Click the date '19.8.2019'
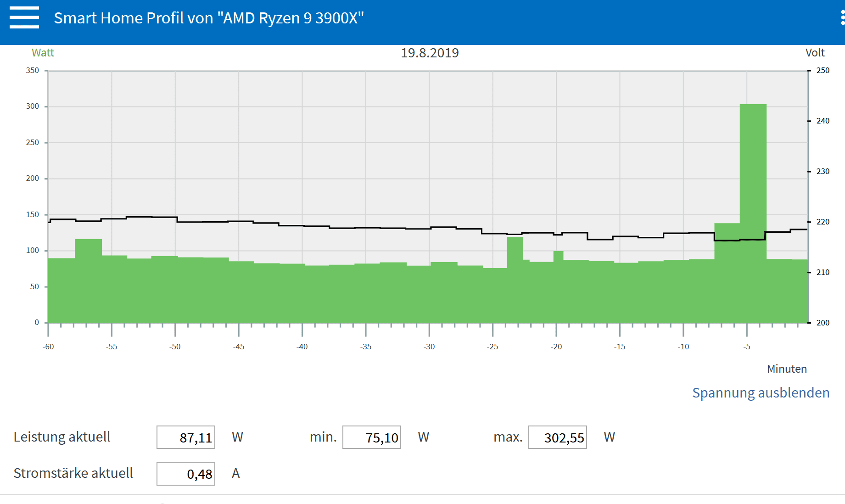Screen dimensions: 845x504 (430, 53)
